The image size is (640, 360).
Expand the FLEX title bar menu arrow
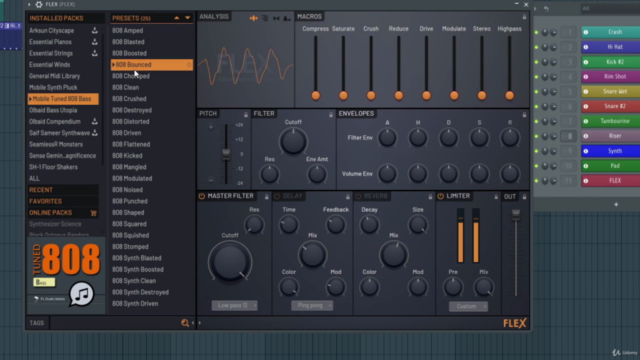click(x=29, y=4)
